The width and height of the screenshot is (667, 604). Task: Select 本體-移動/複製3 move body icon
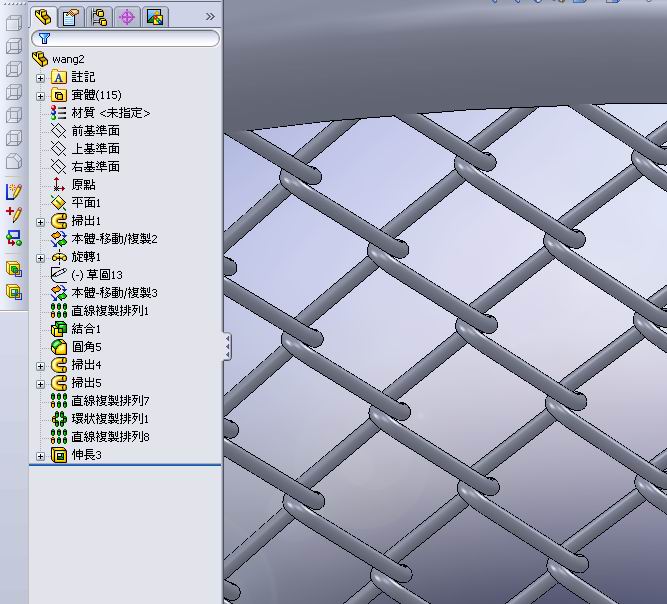(59, 293)
